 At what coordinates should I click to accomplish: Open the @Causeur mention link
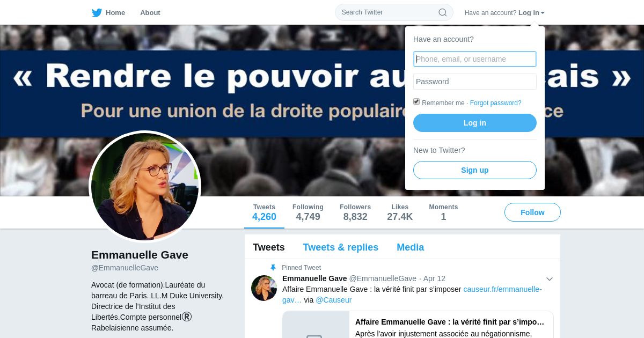pyautogui.click(x=333, y=300)
